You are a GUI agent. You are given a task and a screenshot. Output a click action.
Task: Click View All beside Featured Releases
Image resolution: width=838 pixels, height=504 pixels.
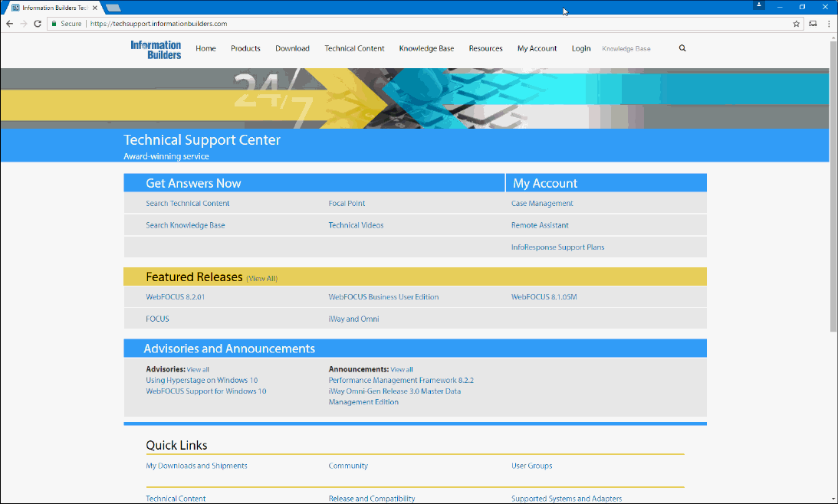(262, 279)
